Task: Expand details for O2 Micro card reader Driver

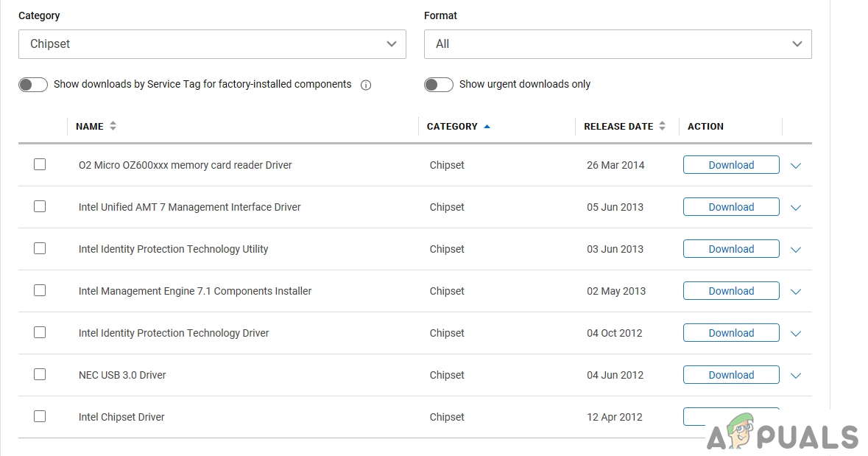Action: point(795,166)
